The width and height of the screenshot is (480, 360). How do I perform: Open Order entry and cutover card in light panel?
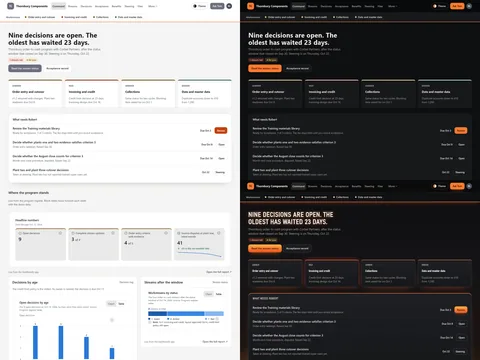35,93
